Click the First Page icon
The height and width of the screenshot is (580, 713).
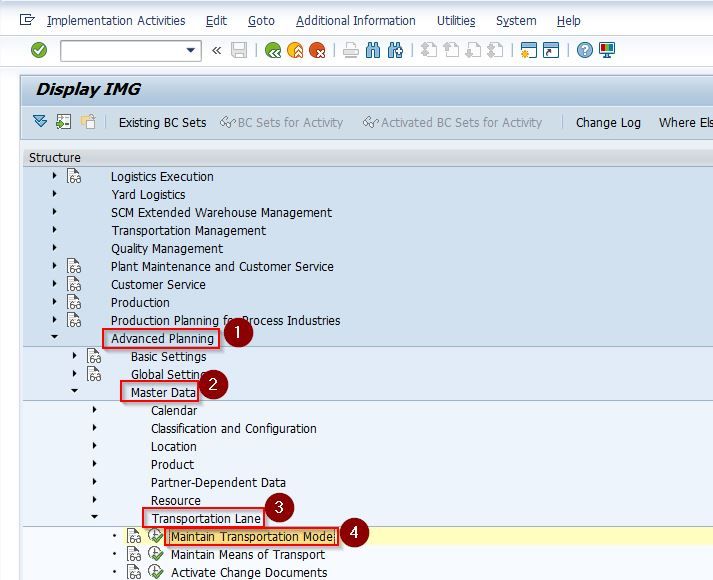(429, 50)
